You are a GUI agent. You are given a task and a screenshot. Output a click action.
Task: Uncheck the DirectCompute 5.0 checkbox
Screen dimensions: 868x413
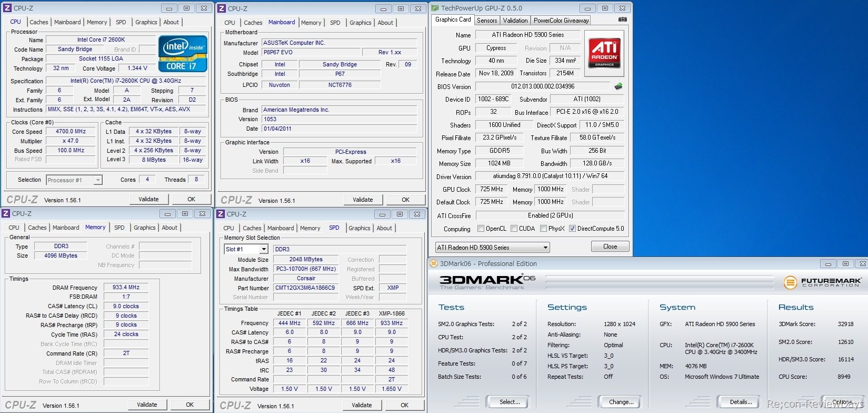point(572,229)
